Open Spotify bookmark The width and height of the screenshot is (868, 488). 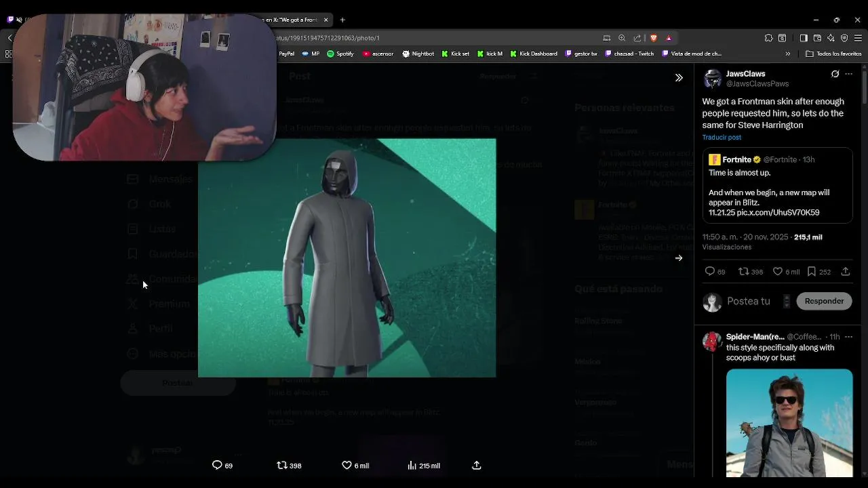[x=340, y=54]
